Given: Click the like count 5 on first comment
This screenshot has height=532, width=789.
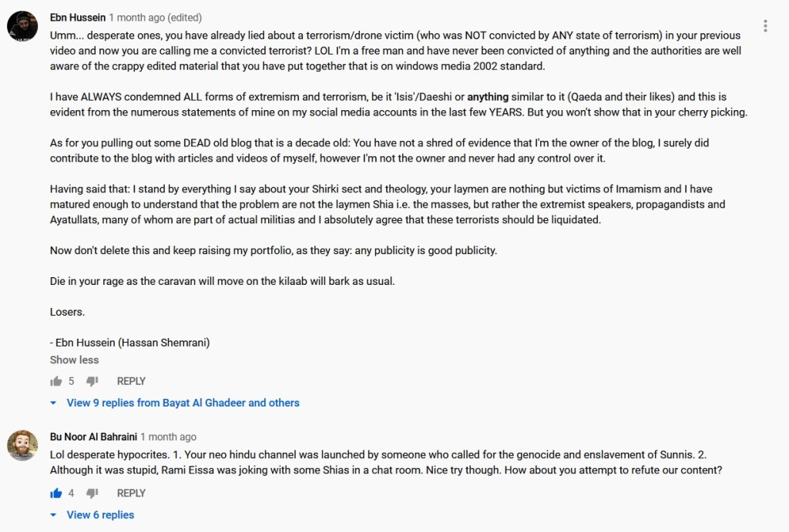Looking at the screenshot, I should pos(72,381).
